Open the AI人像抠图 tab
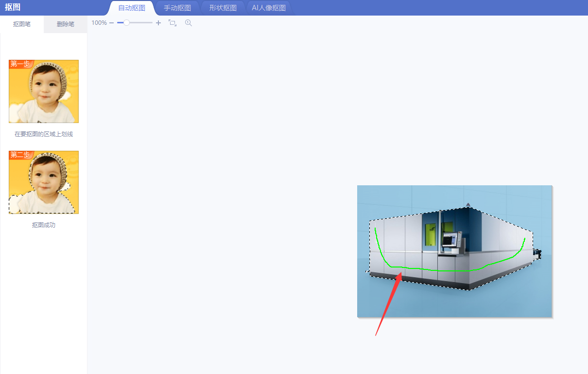 (269, 8)
